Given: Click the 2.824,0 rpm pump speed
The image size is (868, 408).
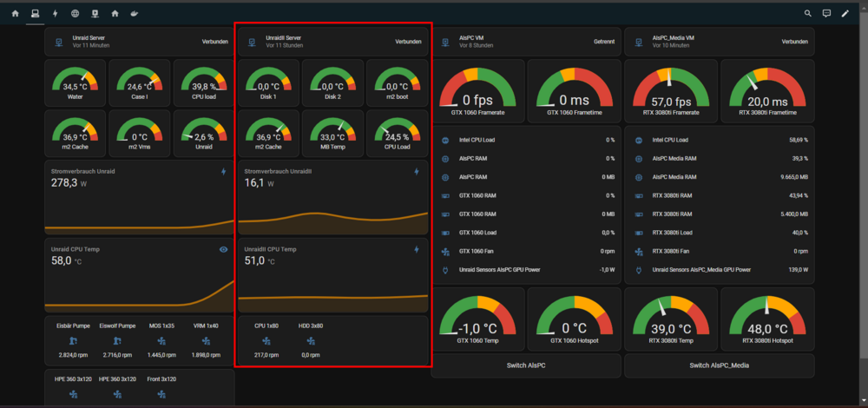Looking at the screenshot, I should pyautogui.click(x=73, y=355).
